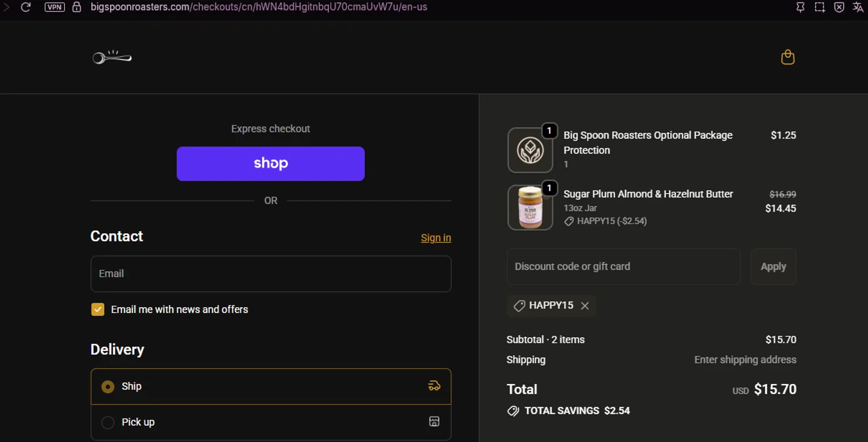Image resolution: width=868 pixels, height=442 pixels.
Task: Click the Apply discount button
Action: click(x=773, y=267)
